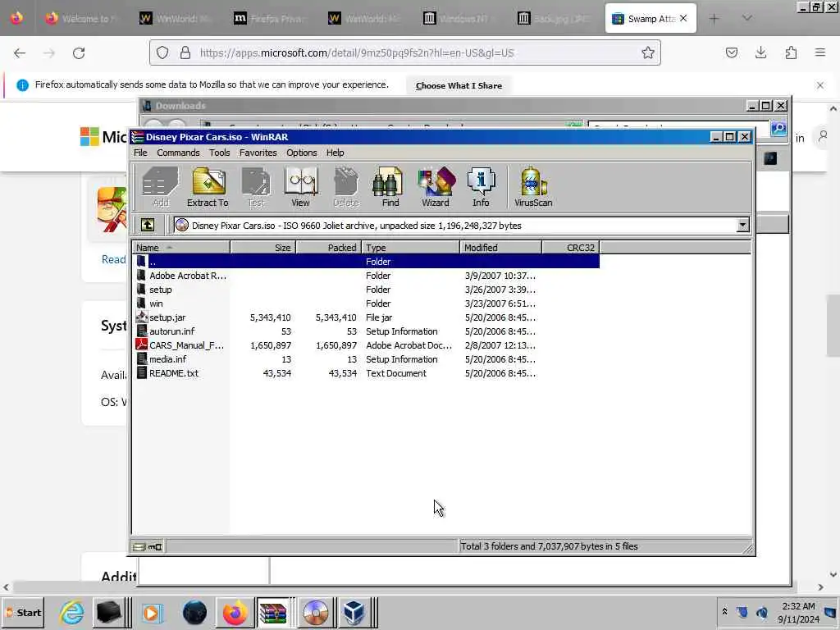Click the Downloads window search button
Screen dimensions: 840x630
tap(778, 128)
